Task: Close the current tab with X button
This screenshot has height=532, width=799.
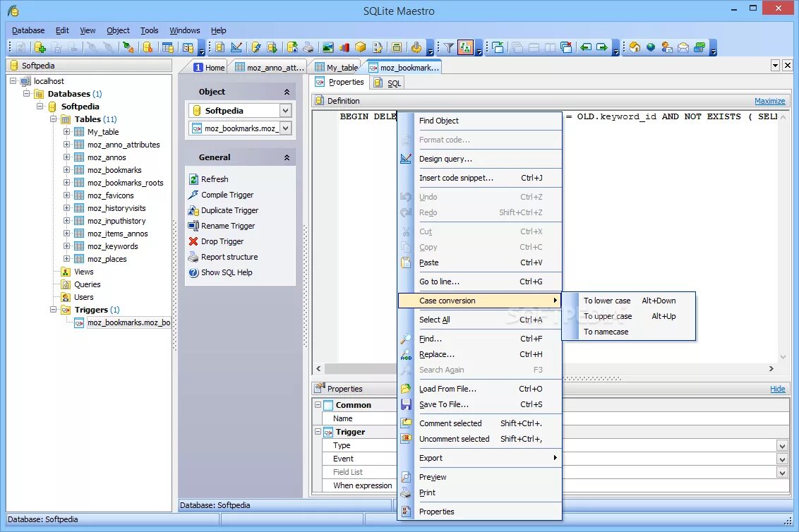Action: pos(787,65)
